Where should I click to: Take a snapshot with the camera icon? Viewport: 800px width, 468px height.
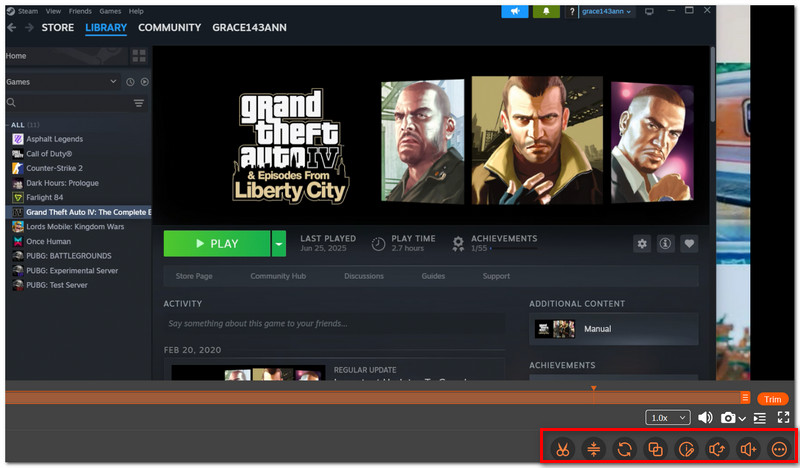pyautogui.click(x=728, y=418)
